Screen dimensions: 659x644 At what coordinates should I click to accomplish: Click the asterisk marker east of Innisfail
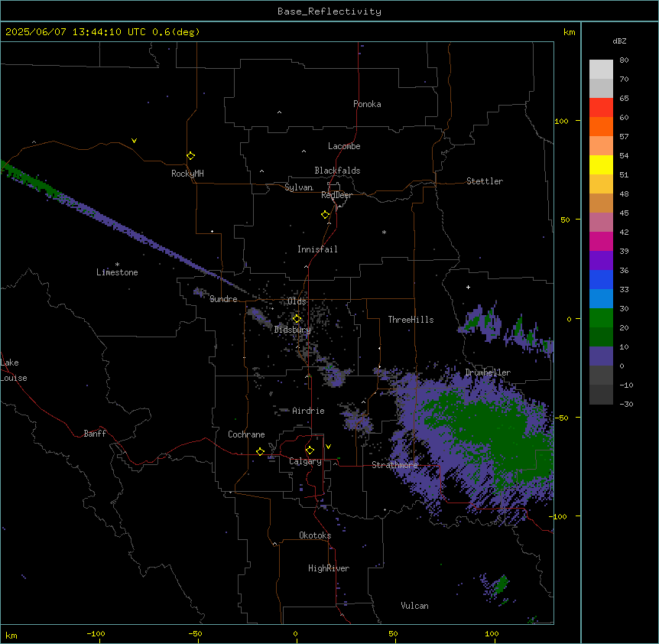pyautogui.click(x=384, y=232)
